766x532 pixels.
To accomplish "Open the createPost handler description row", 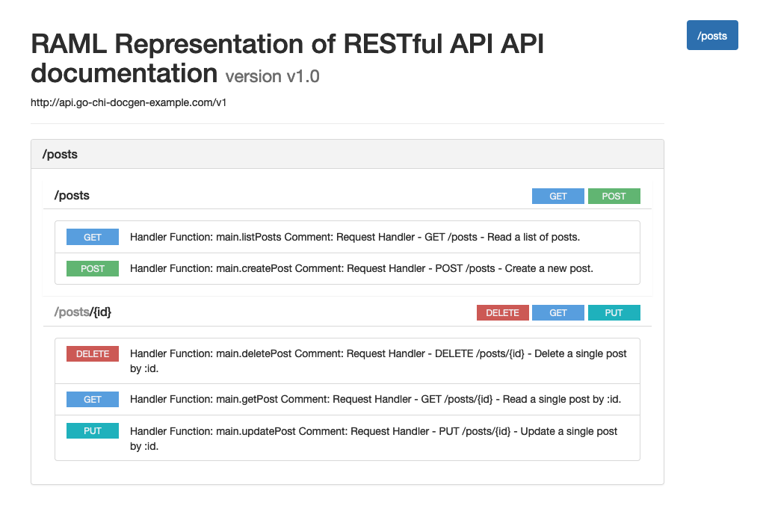I will pos(348,269).
